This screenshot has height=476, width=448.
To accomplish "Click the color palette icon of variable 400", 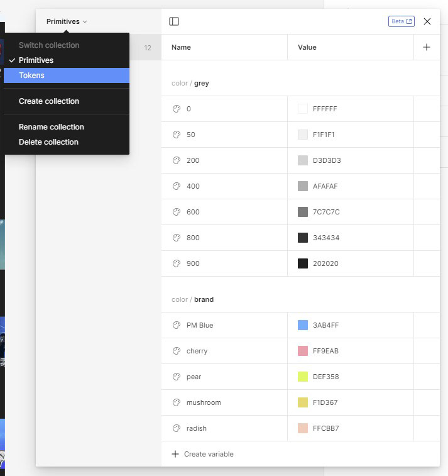I will (177, 186).
